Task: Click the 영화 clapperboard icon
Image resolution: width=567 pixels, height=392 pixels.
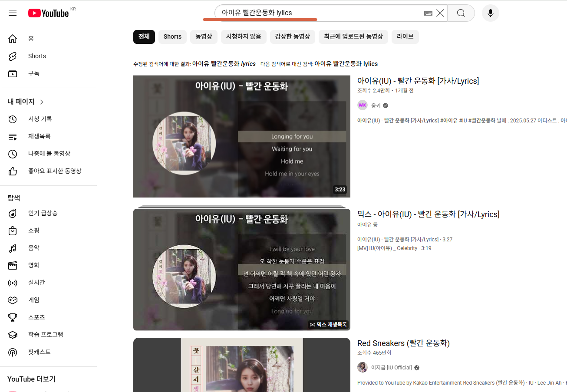Action: coord(13,265)
